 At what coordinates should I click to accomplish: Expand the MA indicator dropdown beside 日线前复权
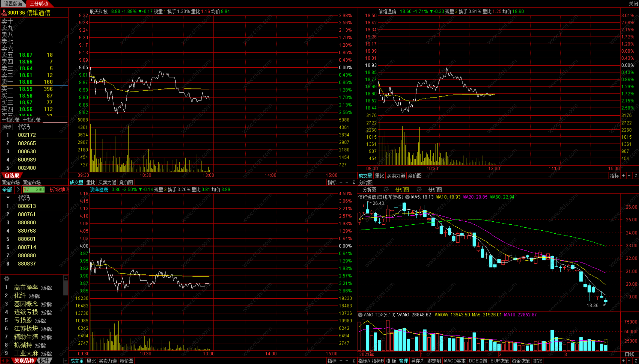point(407,197)
